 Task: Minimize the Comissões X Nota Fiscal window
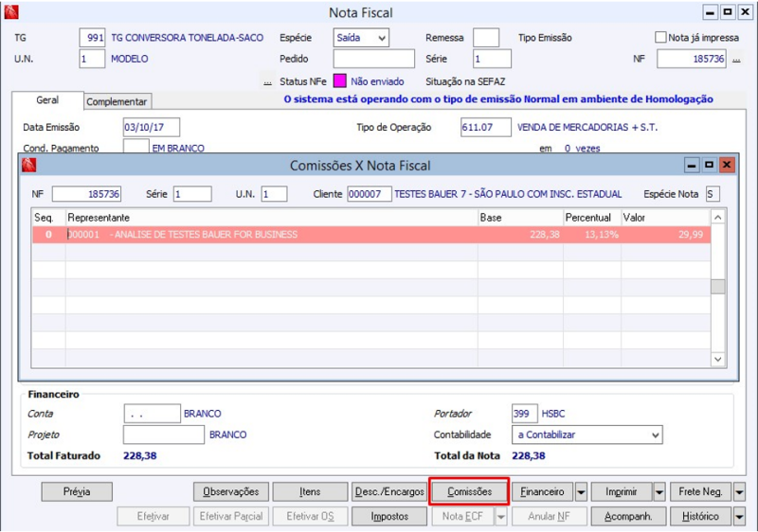tap(693, 165)
